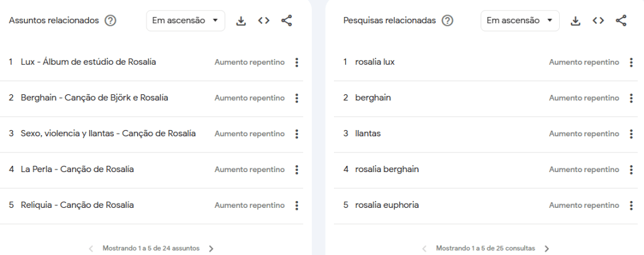644x255 pixels.
Task: Show help for Pesquisas relacionadas
Action: [447, 21]
